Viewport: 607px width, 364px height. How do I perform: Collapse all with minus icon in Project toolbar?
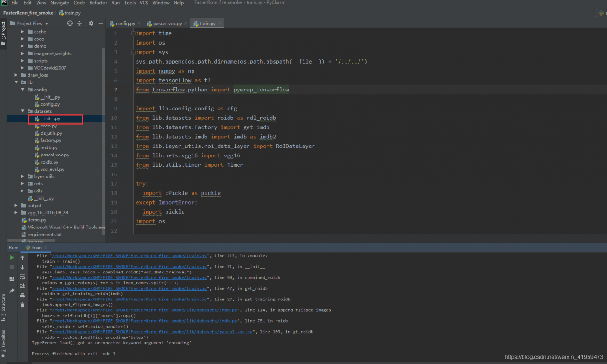(101, 23)
